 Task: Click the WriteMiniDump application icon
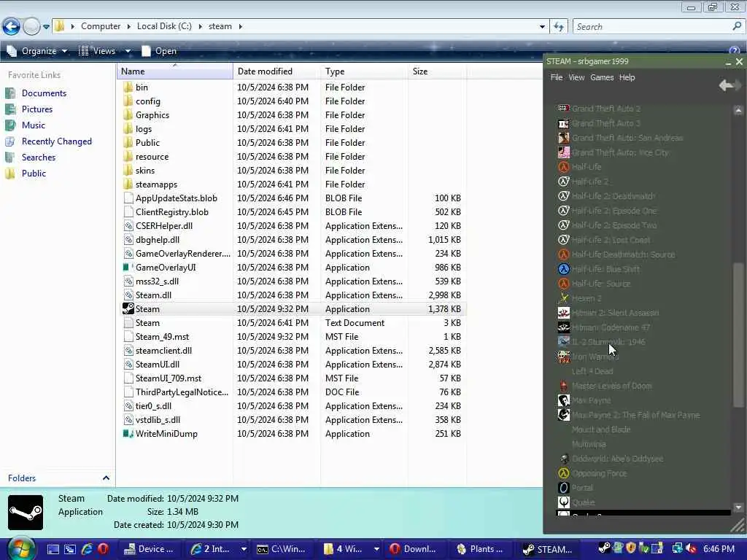click(x=128, y=434)
